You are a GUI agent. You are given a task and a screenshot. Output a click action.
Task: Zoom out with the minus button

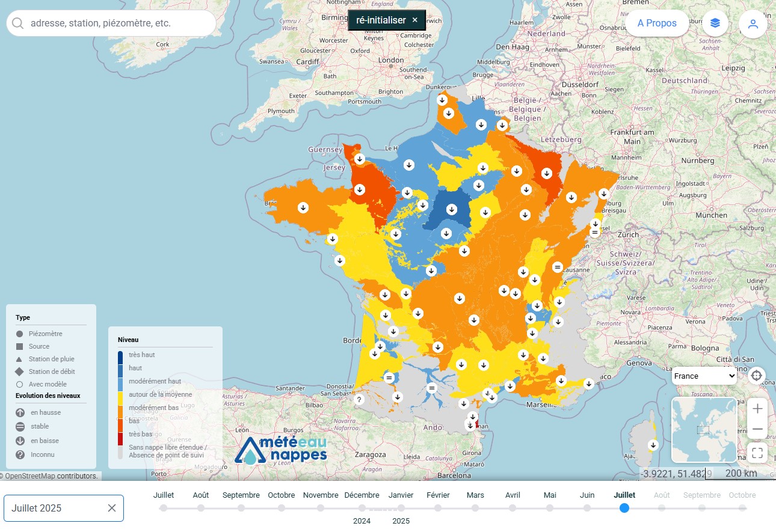tap(757, 430)
